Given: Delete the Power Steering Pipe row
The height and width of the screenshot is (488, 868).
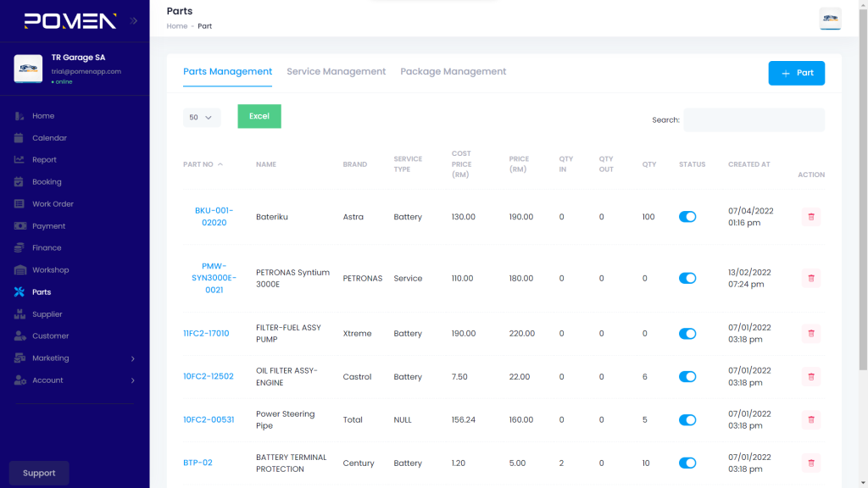Looking at the screenshot, I should click(x=811, y=420).
